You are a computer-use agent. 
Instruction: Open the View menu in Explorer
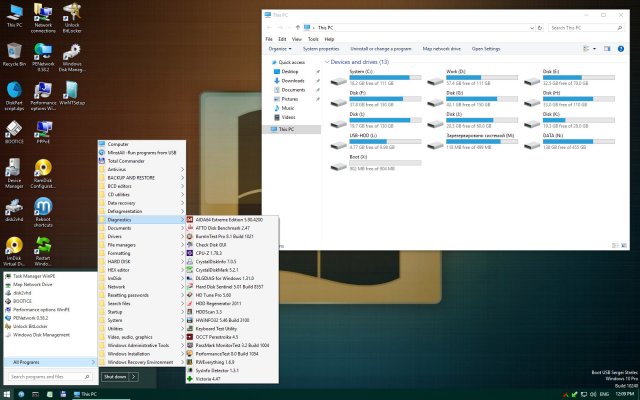coord(298,39)
